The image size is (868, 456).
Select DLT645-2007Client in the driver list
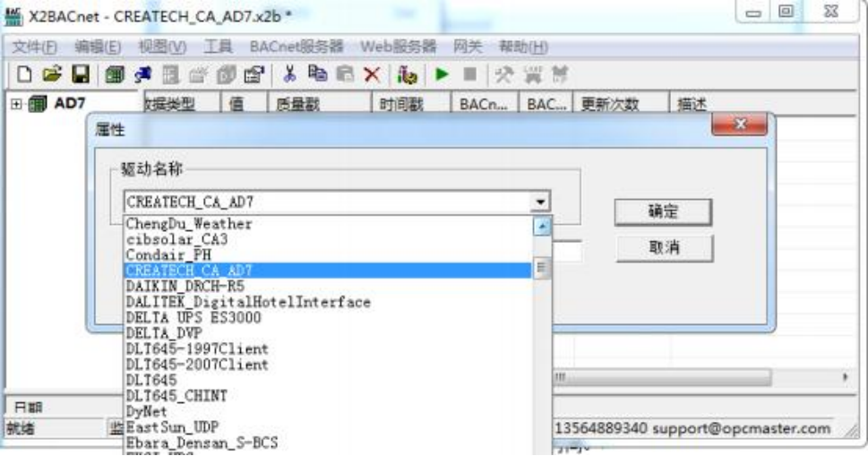(197, 365)
